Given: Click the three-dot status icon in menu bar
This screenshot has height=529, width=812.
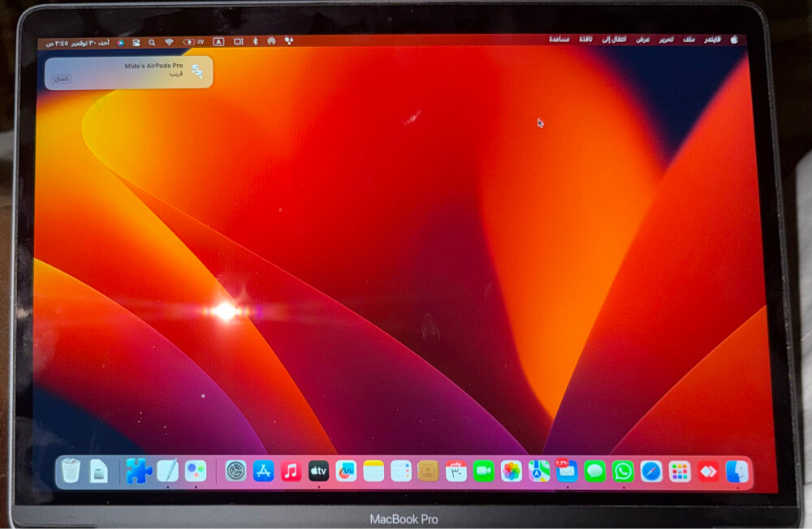Looking at the screenshot, I should [288, 41].
